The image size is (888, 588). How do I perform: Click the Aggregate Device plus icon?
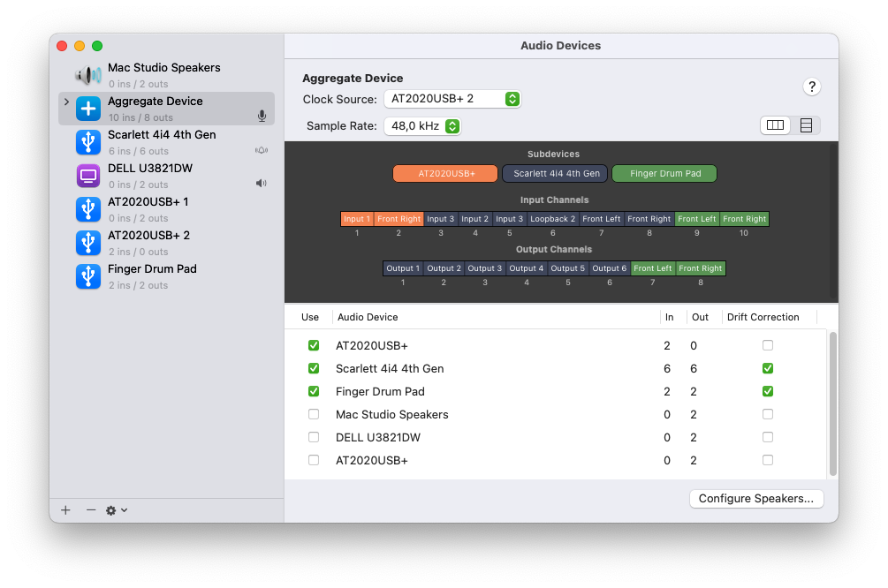(x=87, y=109)
